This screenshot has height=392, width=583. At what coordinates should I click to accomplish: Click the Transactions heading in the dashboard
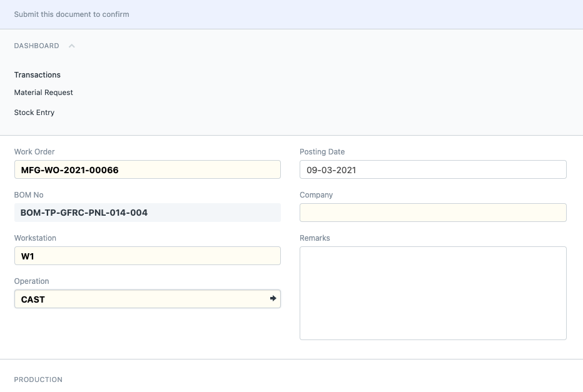coord(37,74)
